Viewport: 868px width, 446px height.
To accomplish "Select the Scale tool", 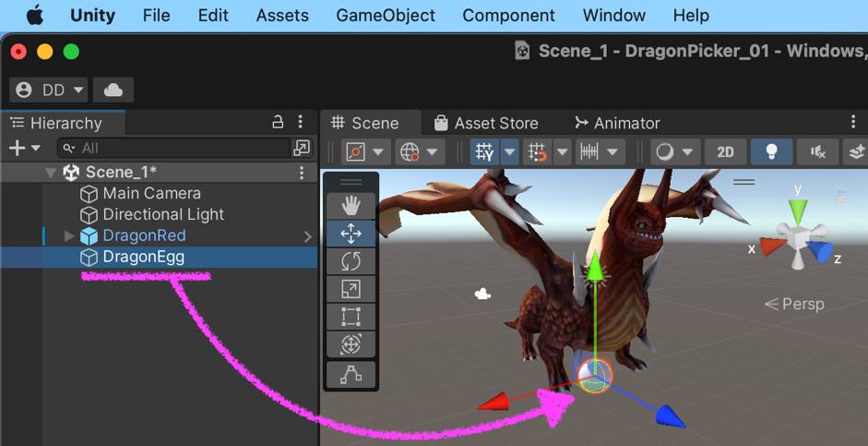I will coord(351,289).
